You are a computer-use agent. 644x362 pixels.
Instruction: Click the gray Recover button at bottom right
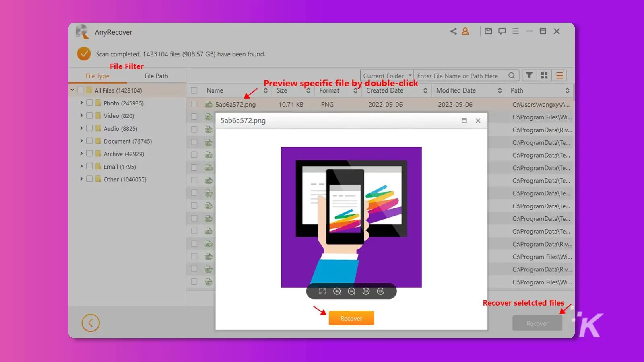click(x=537, y=323)
